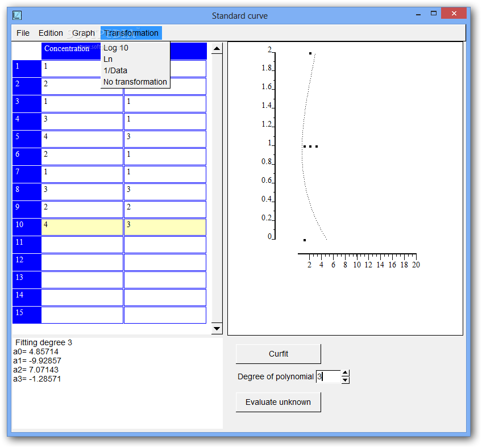Viewport: 482px width, 448px height.
Task: Click the Standard curve app icon in title bar
Action: pyautogui.click(x=17, y=15)
